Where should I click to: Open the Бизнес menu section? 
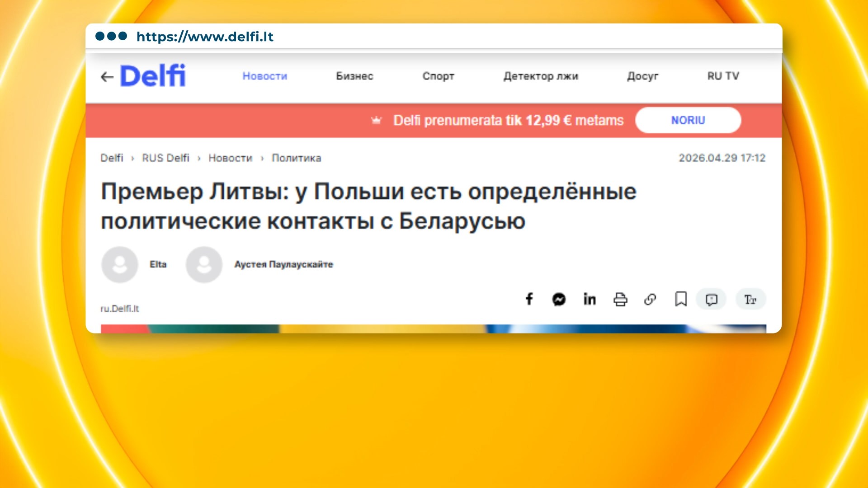click(354, 76)
